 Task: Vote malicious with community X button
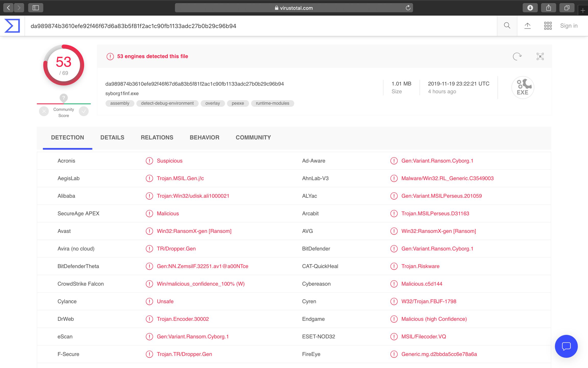(x=44, y=111)
